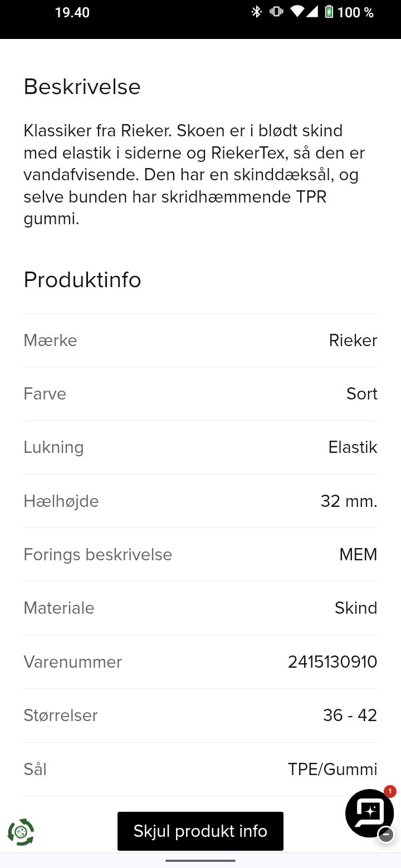Select the Varenummer value 2415130910

(332, 662)
